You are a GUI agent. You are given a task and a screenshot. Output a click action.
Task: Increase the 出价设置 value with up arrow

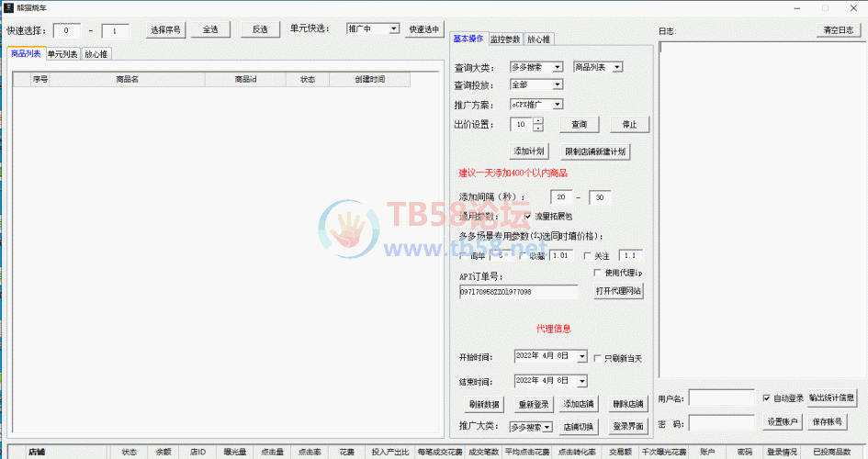538,120
